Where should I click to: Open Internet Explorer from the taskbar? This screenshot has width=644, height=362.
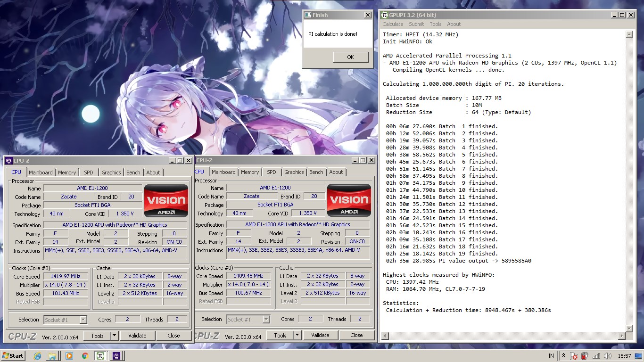(37, 356)
